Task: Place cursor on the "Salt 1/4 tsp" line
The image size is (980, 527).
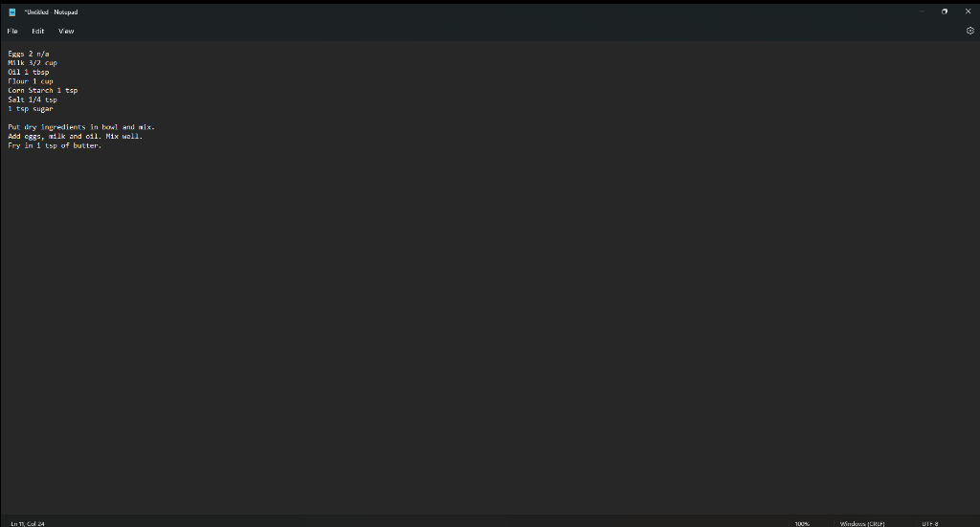Action: pos(33,99)
